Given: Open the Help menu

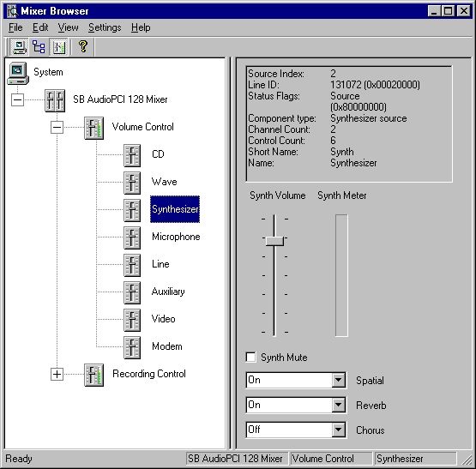Looking at the screenshot, I should (x=141, y=27).
